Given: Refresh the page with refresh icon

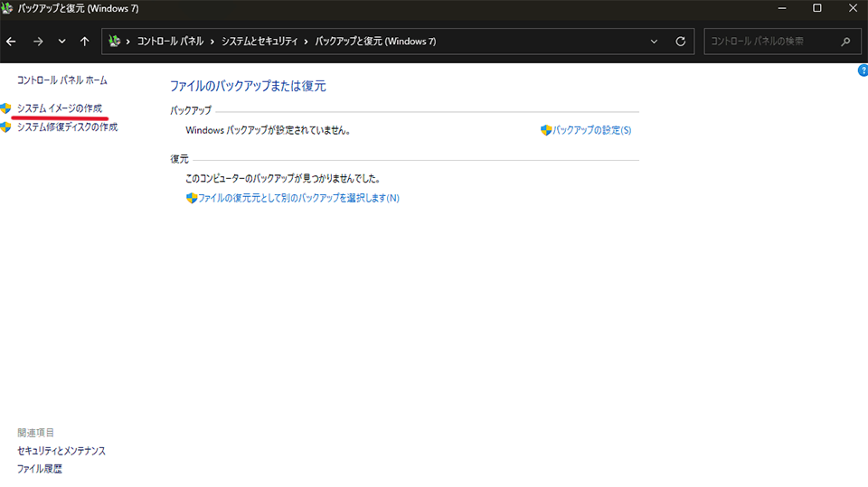Looking at the screenshot, I should [680, 42].
